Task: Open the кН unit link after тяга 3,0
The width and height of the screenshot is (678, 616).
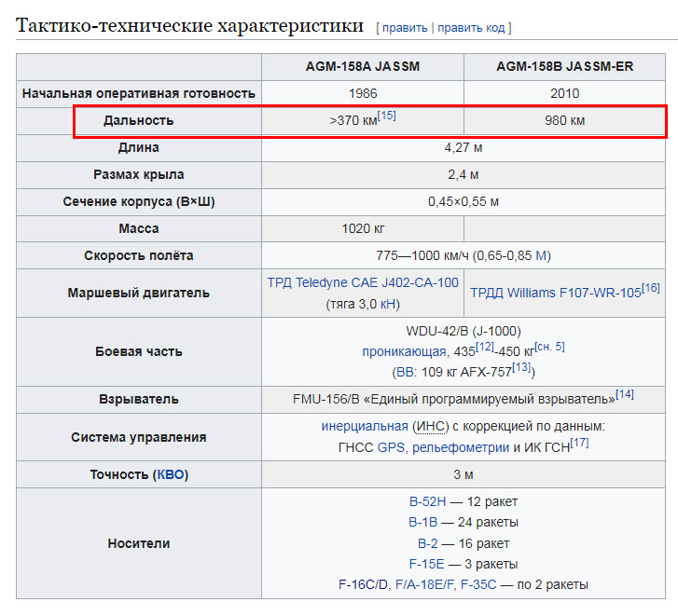Action: (387, 304)
